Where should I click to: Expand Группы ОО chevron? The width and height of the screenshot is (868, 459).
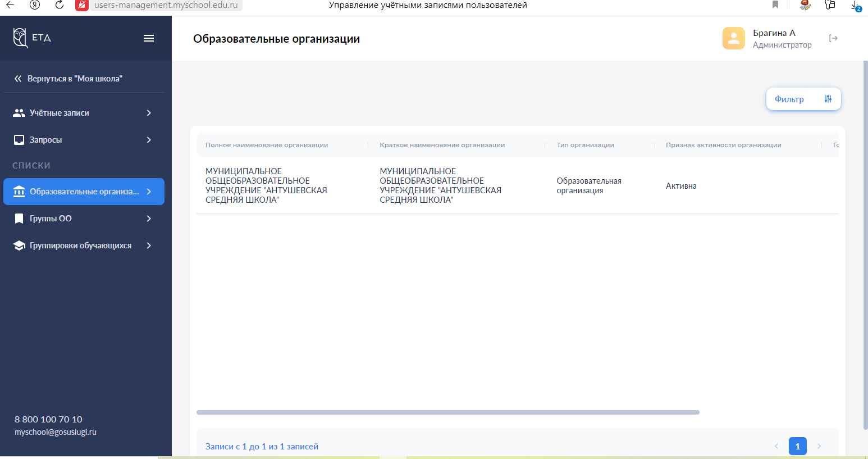[149, 219]
